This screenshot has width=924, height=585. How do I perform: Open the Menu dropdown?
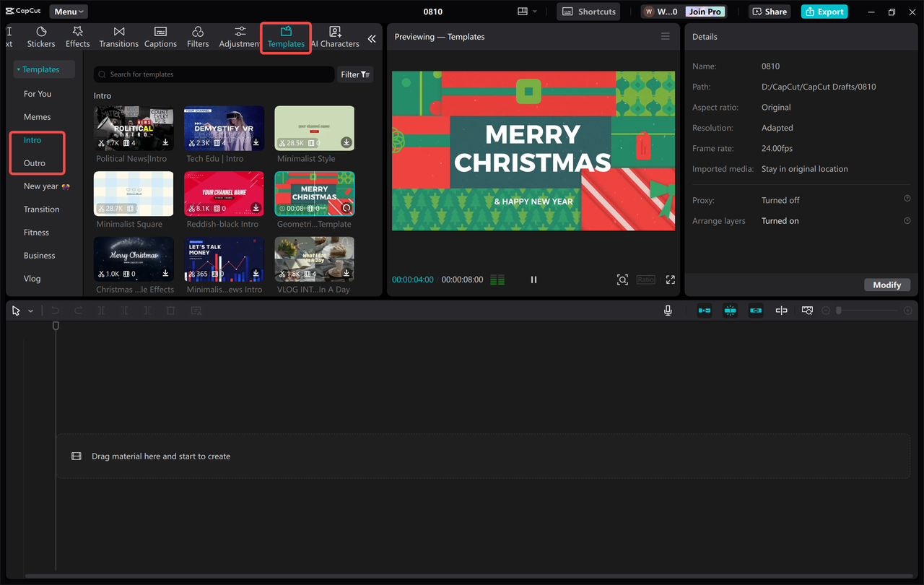68,11
